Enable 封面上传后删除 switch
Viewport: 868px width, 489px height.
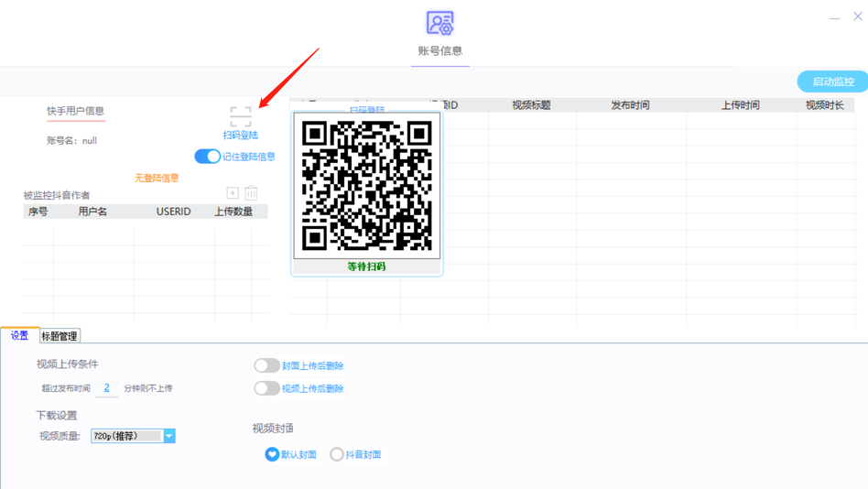[266, 365]
